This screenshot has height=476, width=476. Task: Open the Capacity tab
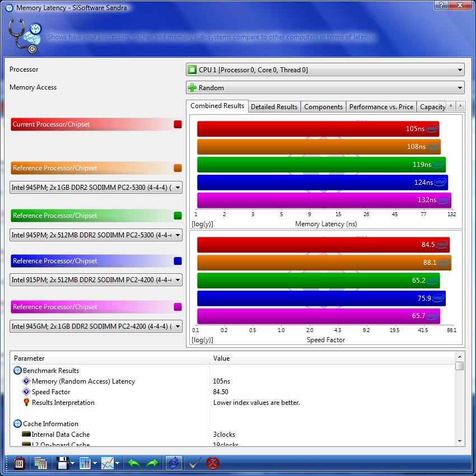pyautogui.click(x=432, y=107)
